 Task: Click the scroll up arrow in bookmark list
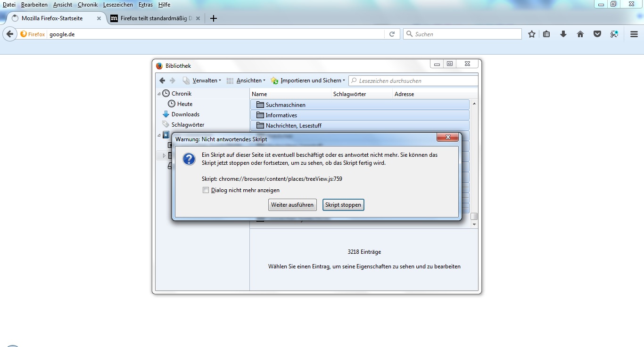[x=474, y=104]
